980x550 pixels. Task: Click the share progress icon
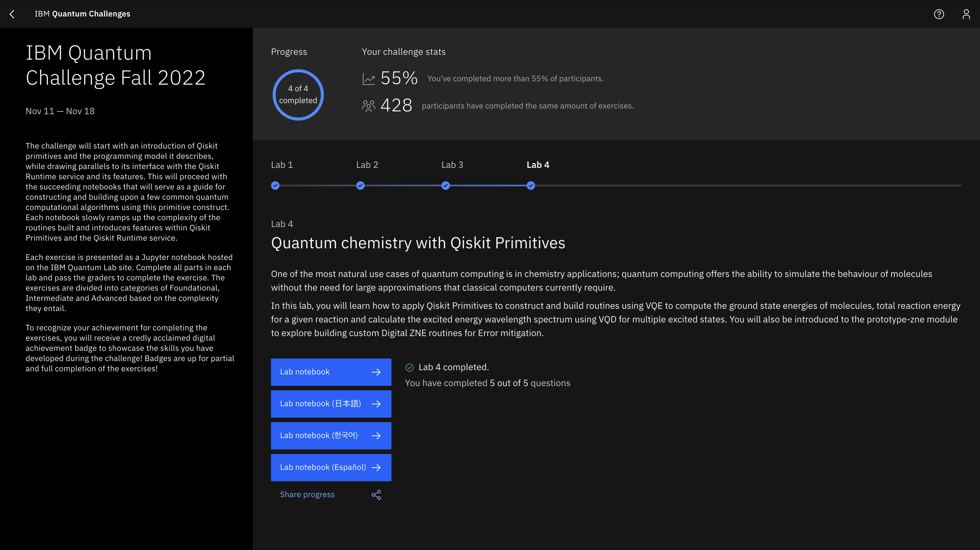coord(376,495)
